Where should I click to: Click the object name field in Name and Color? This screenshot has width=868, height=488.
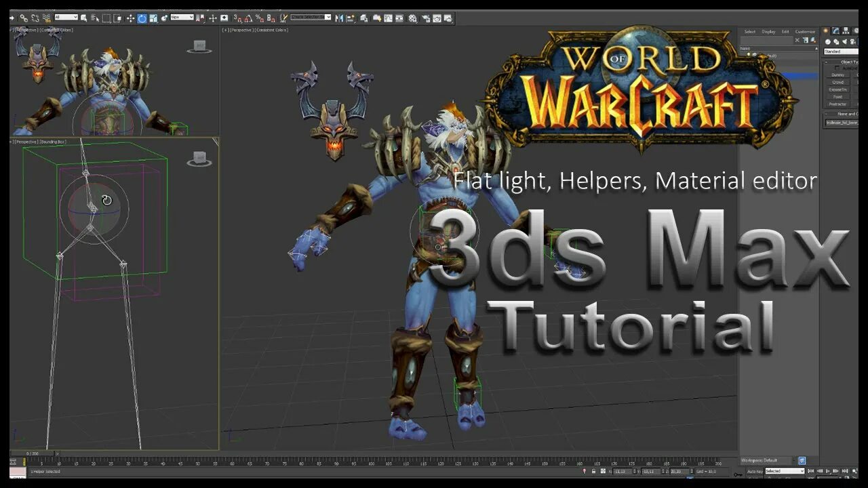pyautogui.click(x=842, y=123)
